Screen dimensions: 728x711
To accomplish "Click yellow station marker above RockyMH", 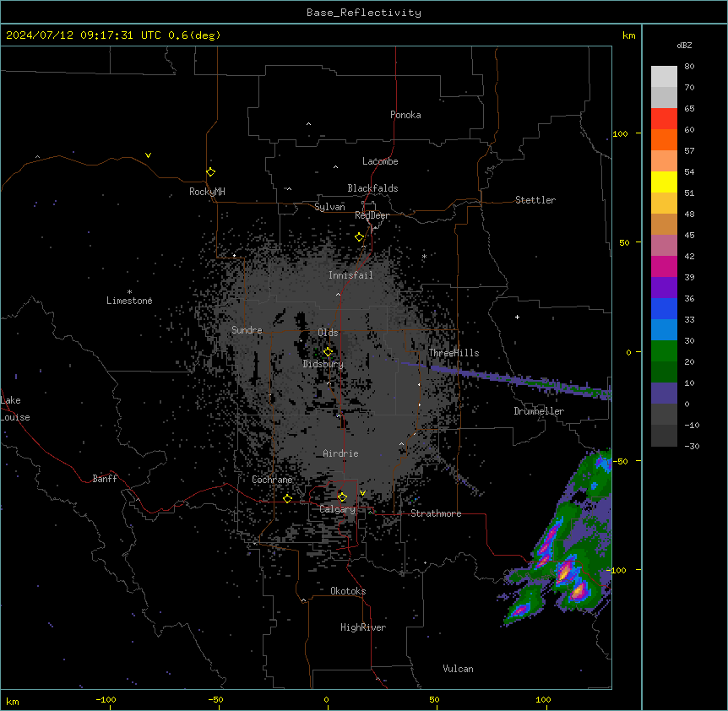I will click(x=211, y=172).
